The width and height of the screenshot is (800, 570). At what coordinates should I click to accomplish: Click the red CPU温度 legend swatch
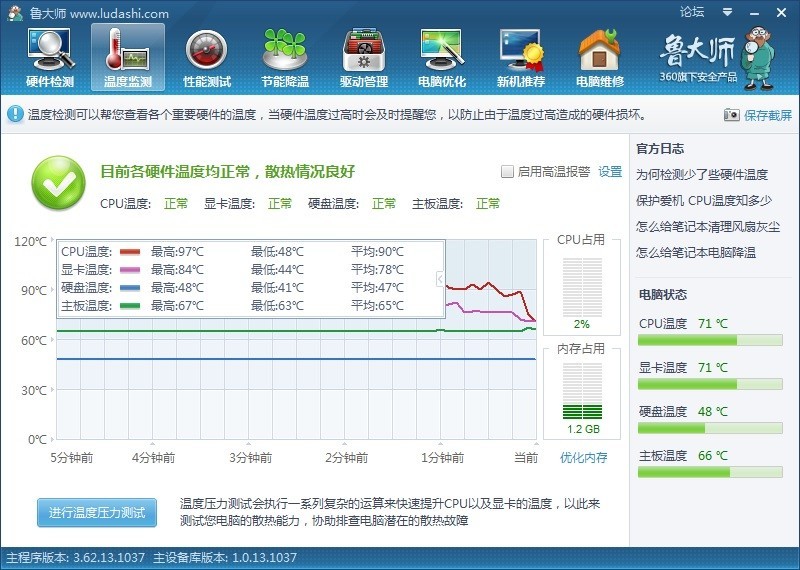click(130, 252)
